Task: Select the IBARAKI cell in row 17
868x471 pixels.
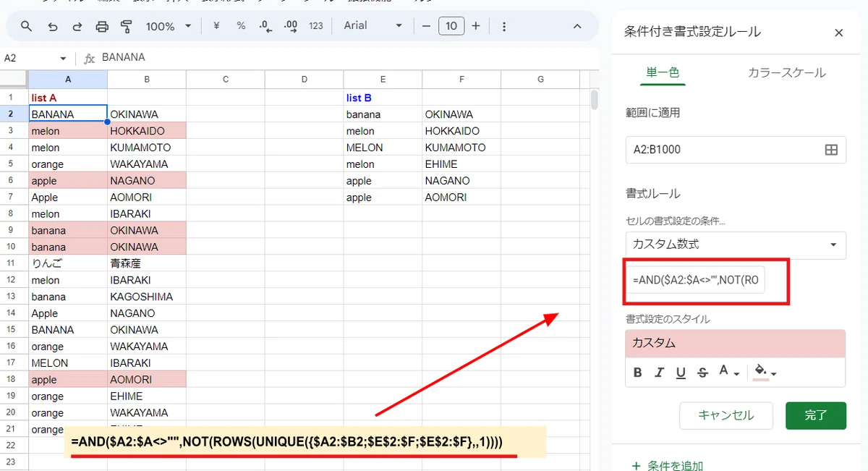Action: coord(147,363)
